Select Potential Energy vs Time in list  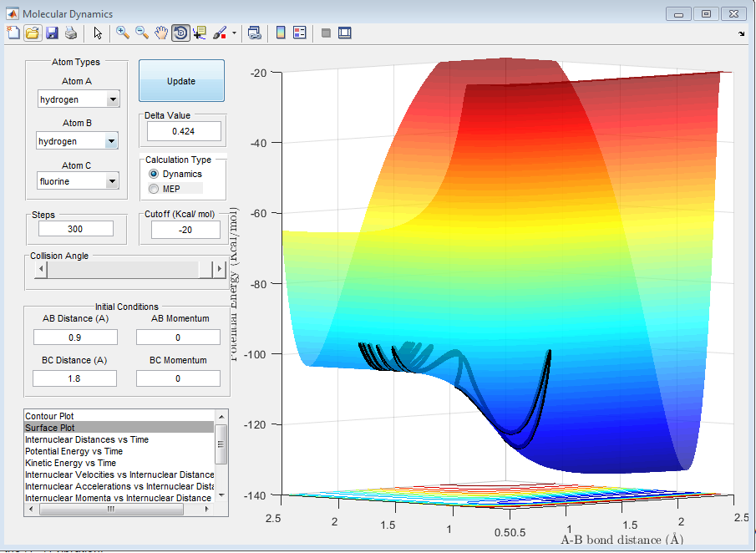point(74,451)
